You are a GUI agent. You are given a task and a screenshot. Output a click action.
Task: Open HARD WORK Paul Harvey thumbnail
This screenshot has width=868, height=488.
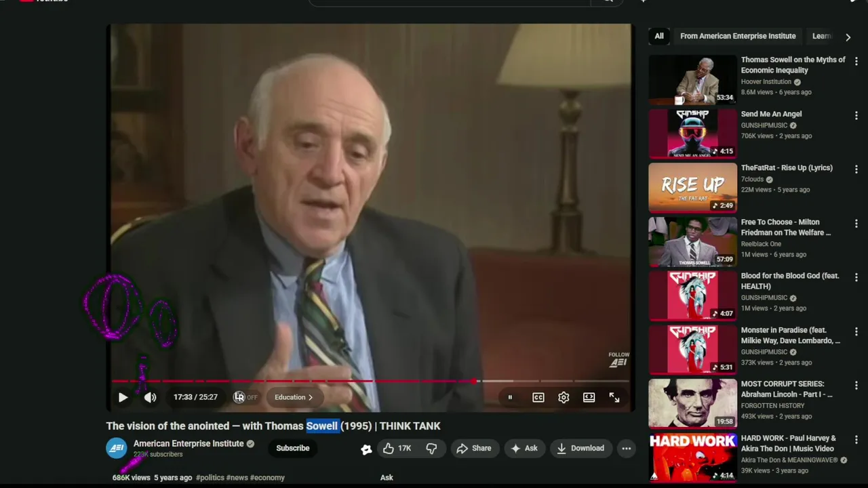coord(692,457)
